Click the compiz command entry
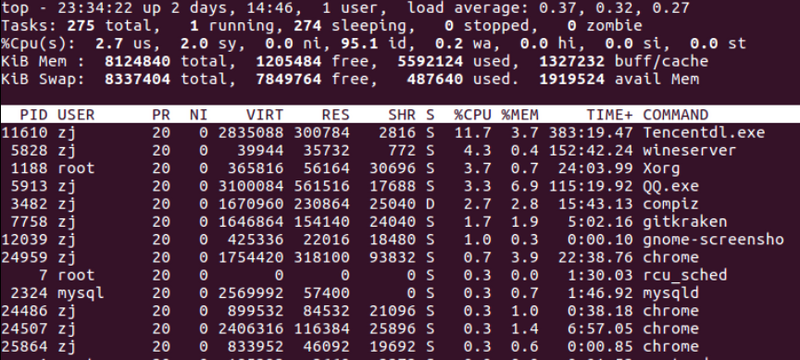 click(x=670, y=204)
